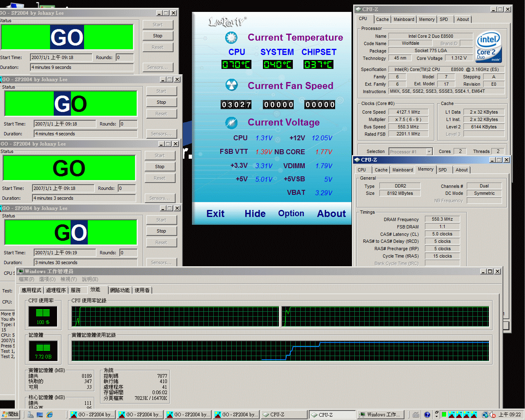Open Mainboard tab in upper CPU-Z window
The width and height of the screenshot is (525, 420).
(404, 19)
